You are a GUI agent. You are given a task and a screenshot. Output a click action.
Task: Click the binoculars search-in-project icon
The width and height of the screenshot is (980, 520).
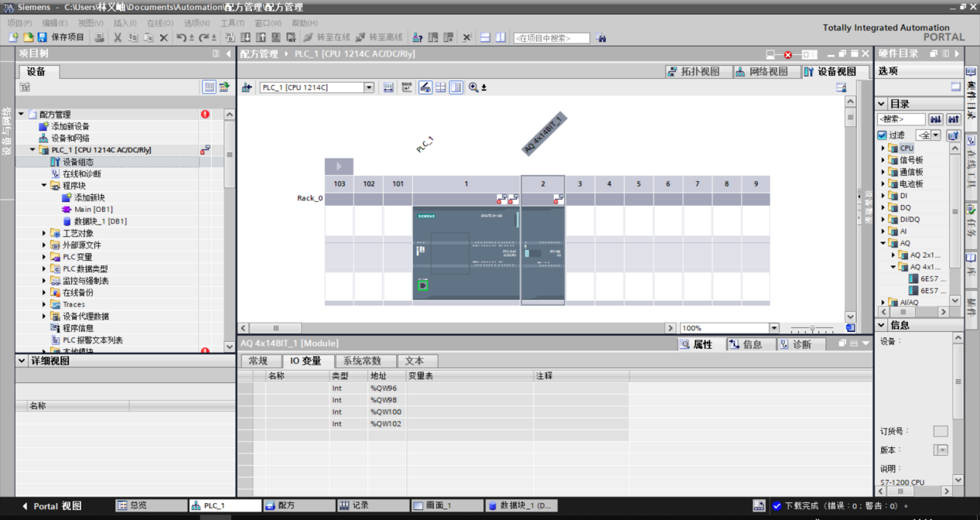[x=601, y=38]
